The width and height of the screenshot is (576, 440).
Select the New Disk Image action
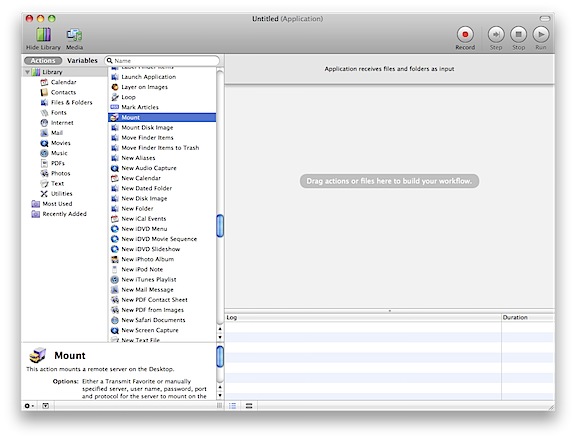pos(162,198)
